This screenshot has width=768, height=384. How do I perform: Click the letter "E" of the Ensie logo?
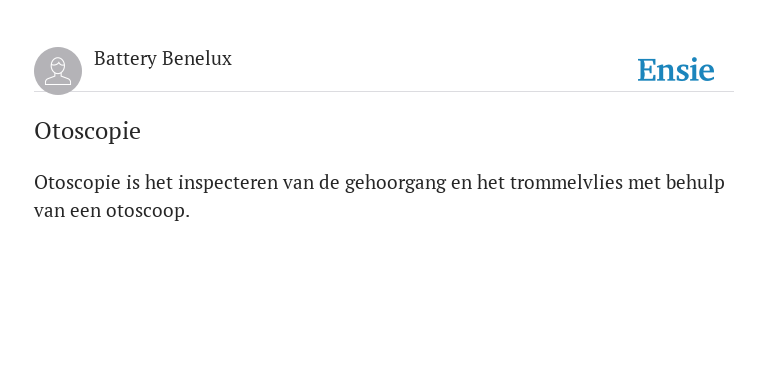[647, 70]
